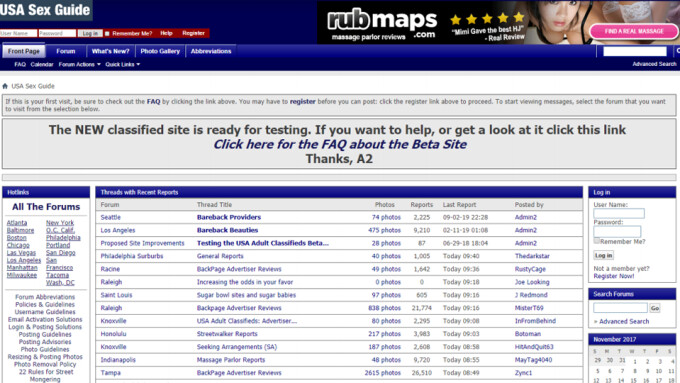Open the Abbreviations tab
This screenshot has width=680, height=383.
point(211,51)
